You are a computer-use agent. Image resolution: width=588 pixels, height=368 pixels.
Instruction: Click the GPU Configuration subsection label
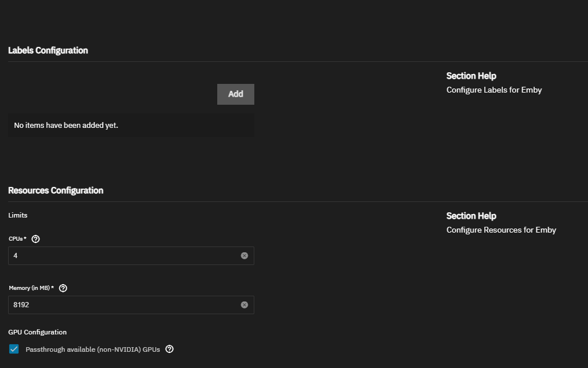pos(38,332)
